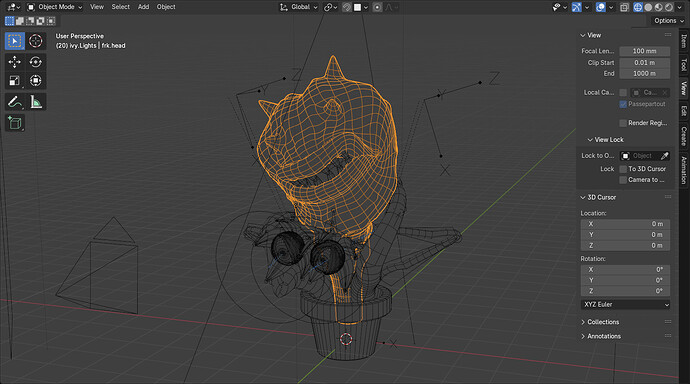Viewport: 690px width, 384px height.
Task: Select the Move tool
Action: point(15,62)
